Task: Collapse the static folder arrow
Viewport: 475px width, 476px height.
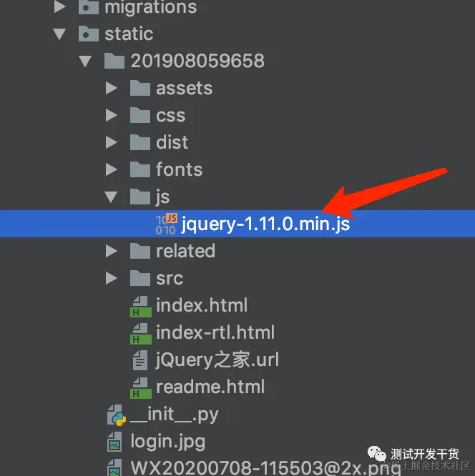Action: click(x=59, y=34)
